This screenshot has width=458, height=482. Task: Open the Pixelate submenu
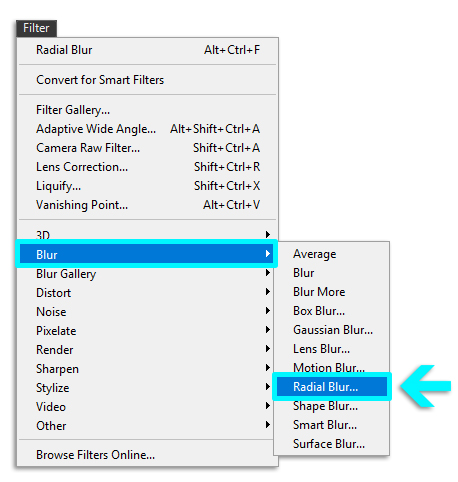pos(147,331)
